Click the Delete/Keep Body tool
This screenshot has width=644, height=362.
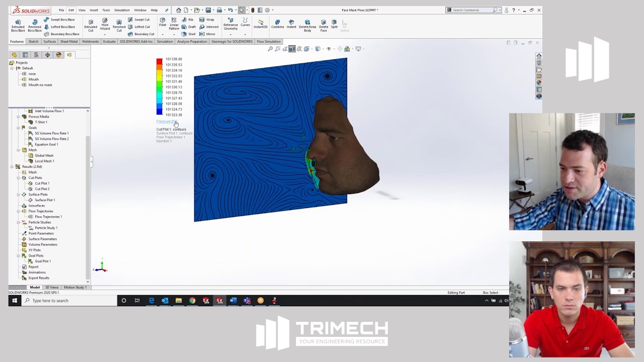(x=307, y=25)
